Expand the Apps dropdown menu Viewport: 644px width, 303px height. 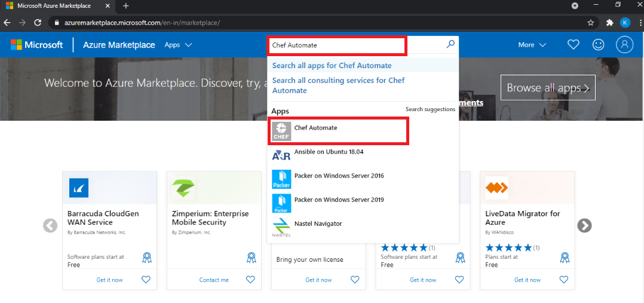click(178, 45)
